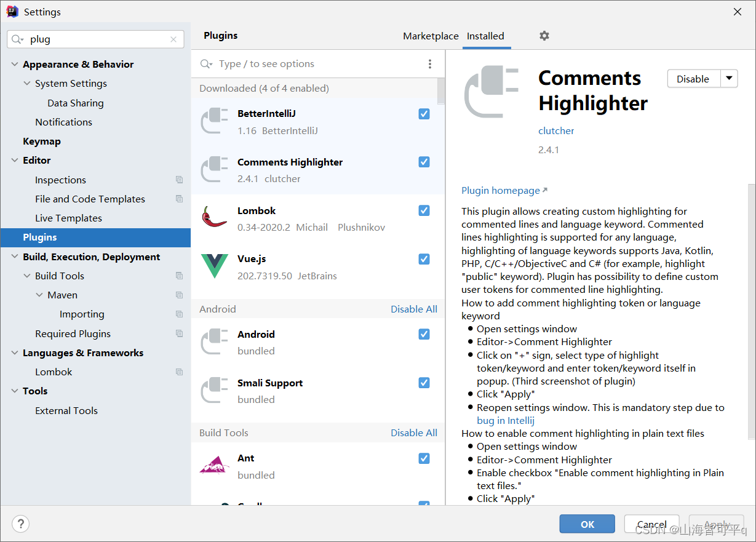
Task: Open the Plugin homepage link
Action: [504, 191]
